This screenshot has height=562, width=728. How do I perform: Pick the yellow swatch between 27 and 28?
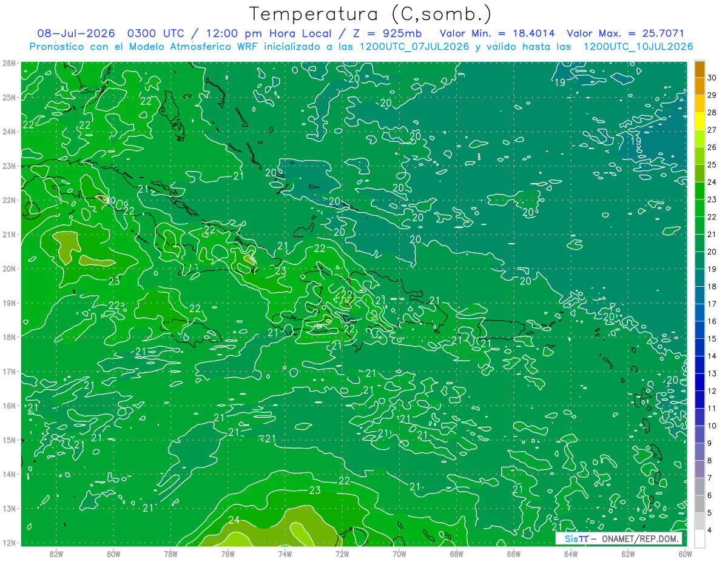(x=699, y=121)
